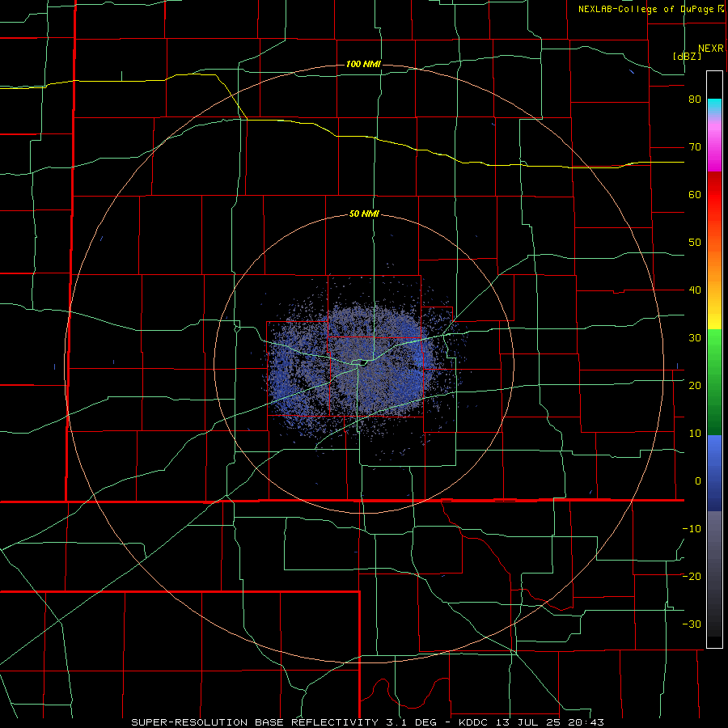Viewport: 728px width, 728px height.
Task: Click the -20 dBZ scale value
Action: [692, 577]
